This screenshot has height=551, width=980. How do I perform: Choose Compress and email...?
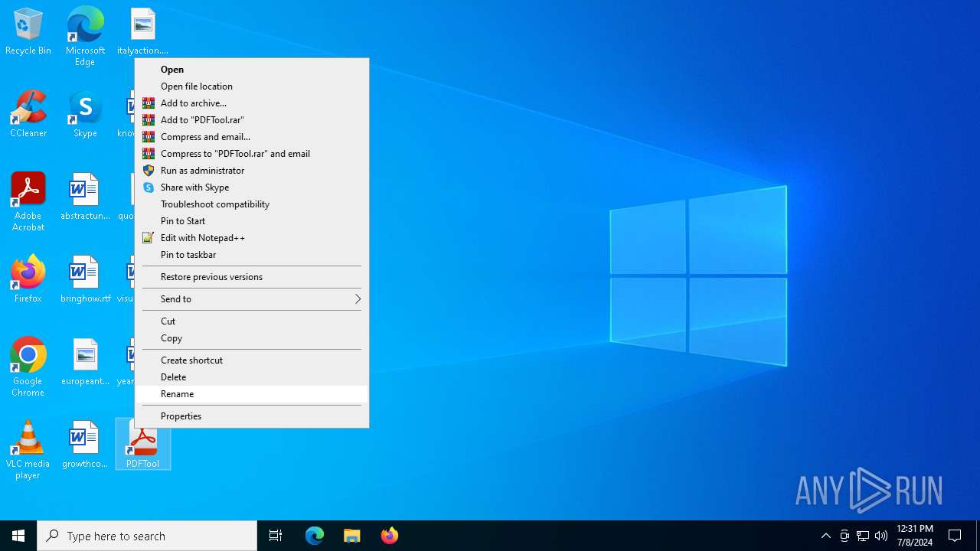point(252,137)
